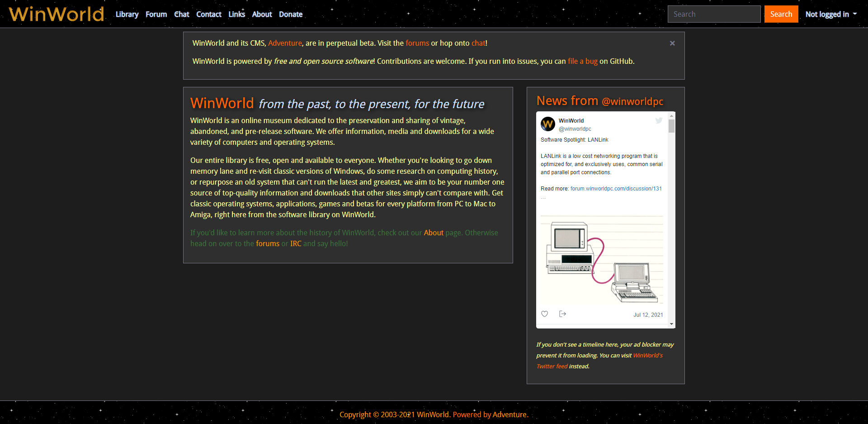868x424 pixels.
Task: Click the IRC link
Action: [x=296, y=243]
